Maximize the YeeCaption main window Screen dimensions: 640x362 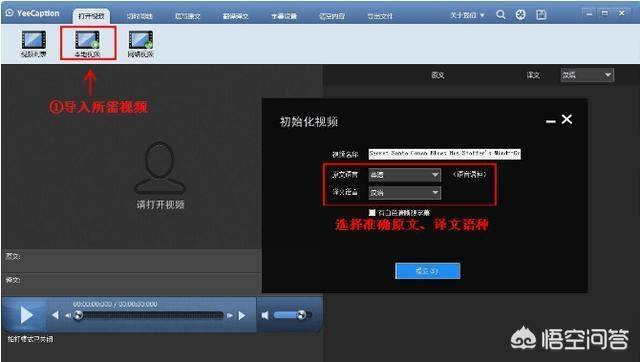click(x=605, y=13)
